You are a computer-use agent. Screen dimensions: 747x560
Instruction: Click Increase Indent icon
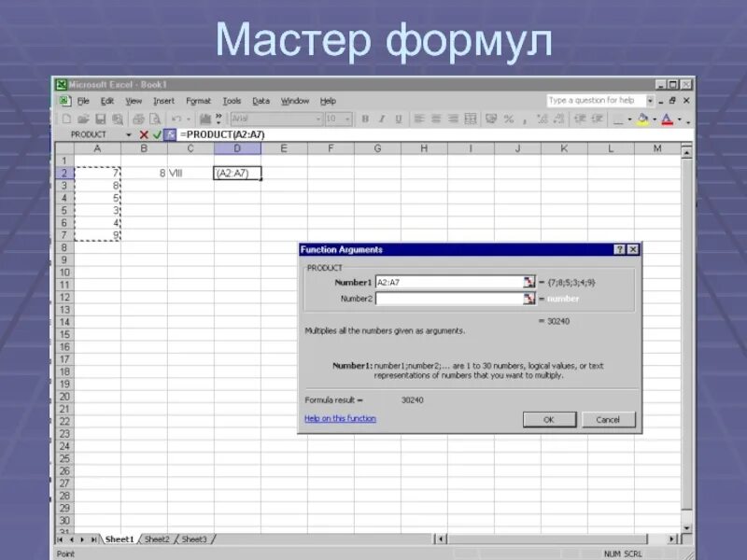coord(597,119)
